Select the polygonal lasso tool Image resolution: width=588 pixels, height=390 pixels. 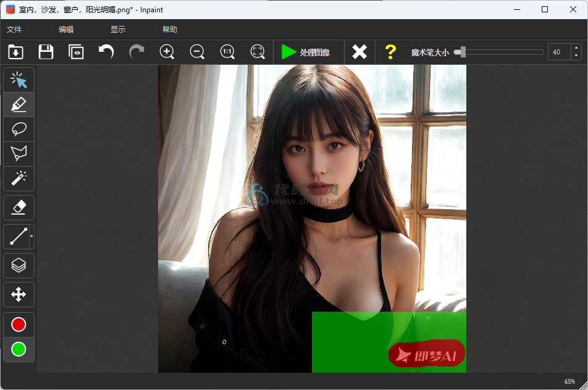(x=19, y=154)
